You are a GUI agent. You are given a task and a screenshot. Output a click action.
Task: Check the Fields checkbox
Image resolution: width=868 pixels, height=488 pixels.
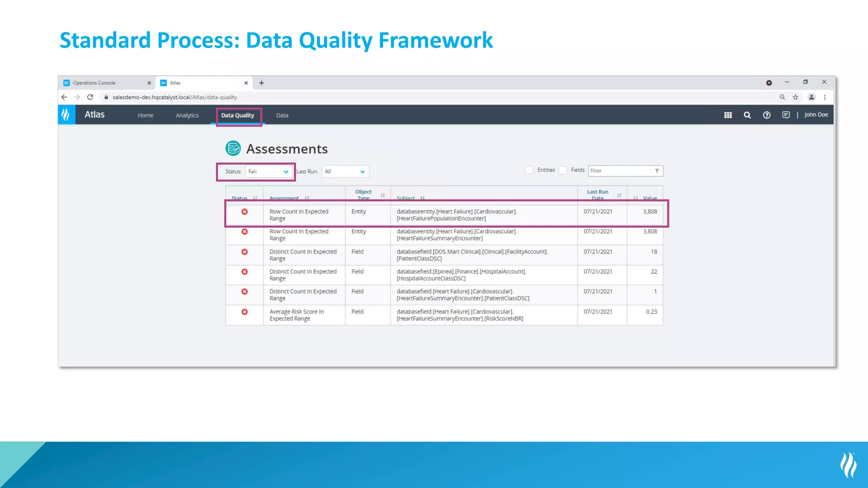tap(563, 170)
